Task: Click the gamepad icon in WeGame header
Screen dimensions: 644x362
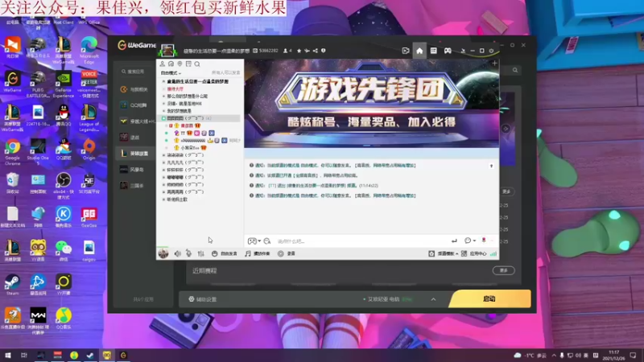Action: 448,51
